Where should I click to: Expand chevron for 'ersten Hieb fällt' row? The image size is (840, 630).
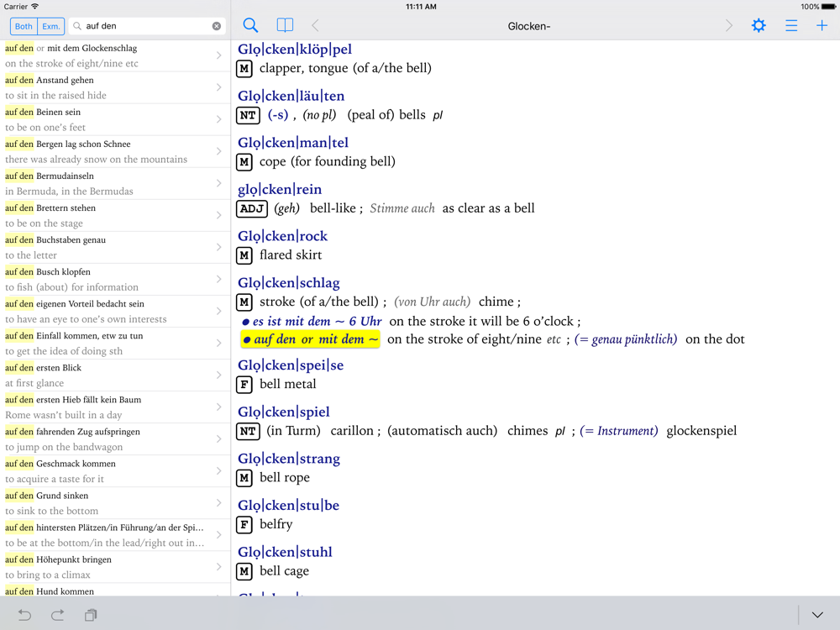(218, 407)
